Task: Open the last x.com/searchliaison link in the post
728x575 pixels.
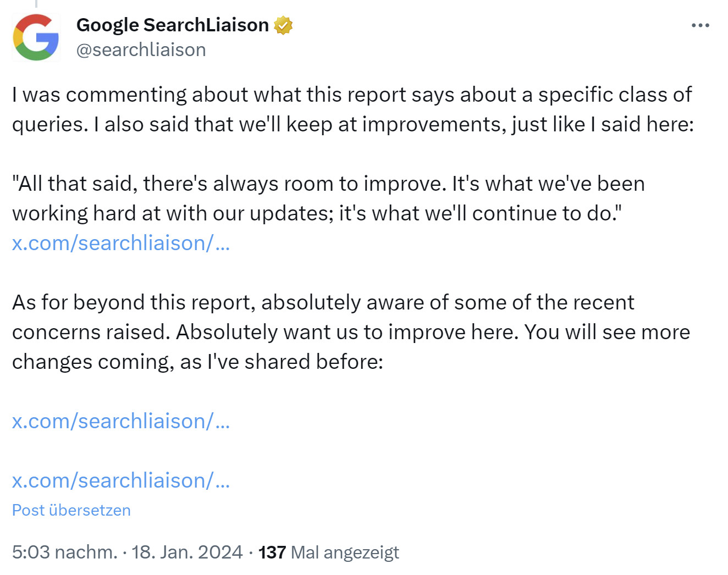Action: (x=121, y=480)
